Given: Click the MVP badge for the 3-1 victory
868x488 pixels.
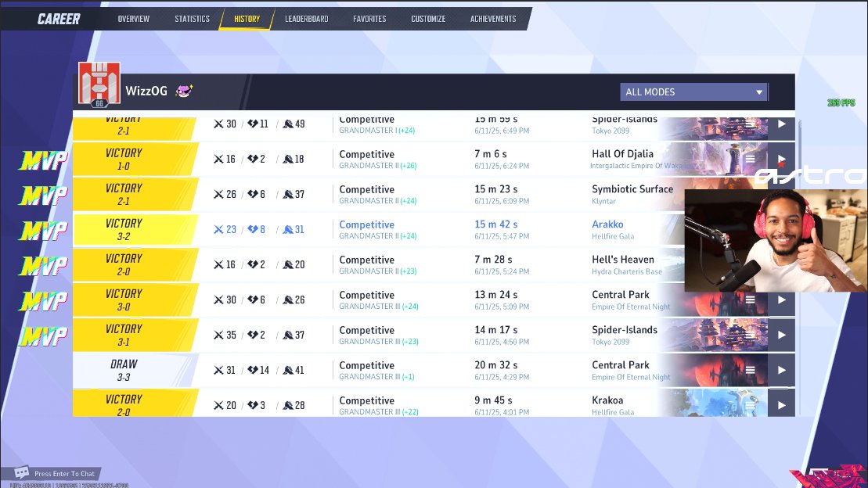Looking at the screenshot, I should pos(44,336).
